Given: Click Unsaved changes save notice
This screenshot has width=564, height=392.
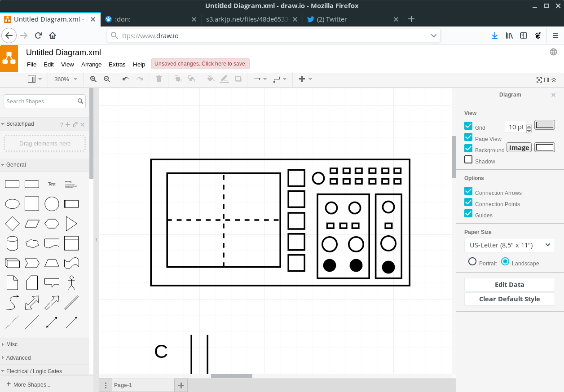Looking at the screenshot, I should (200, 64).
